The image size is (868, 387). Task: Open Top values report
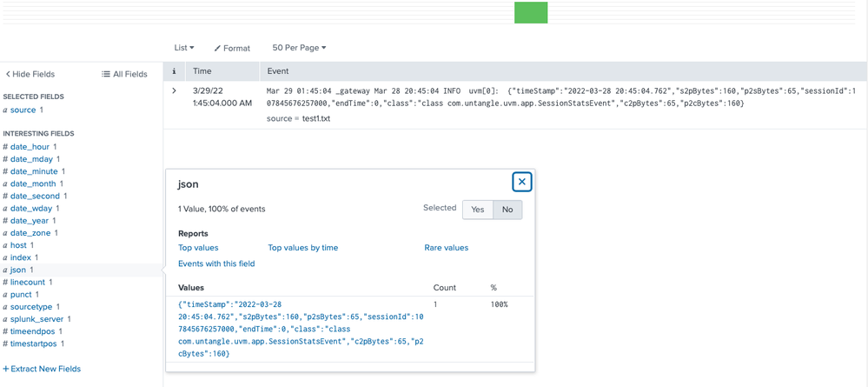[x=198, y=248]
